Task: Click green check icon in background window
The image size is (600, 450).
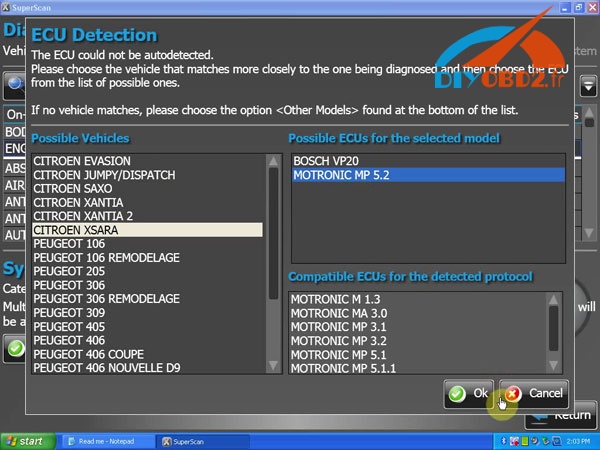Action: pos(16,349)
